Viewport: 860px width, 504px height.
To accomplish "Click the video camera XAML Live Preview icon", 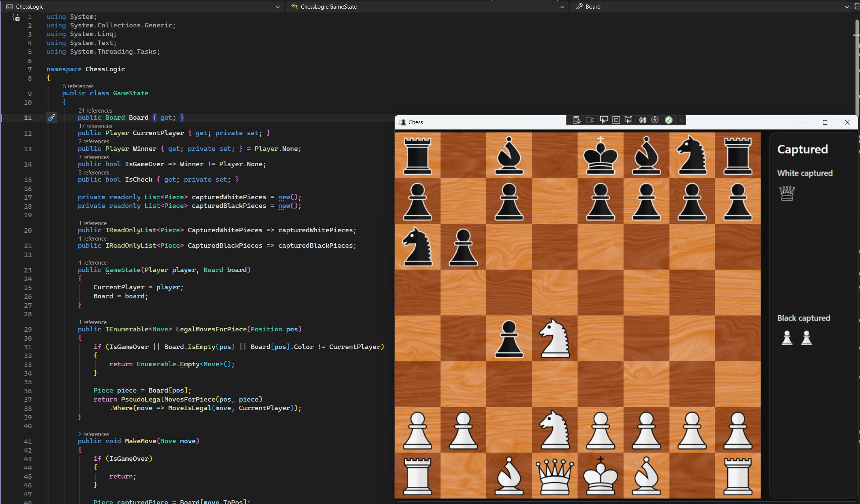I will (x=589, y=120).
